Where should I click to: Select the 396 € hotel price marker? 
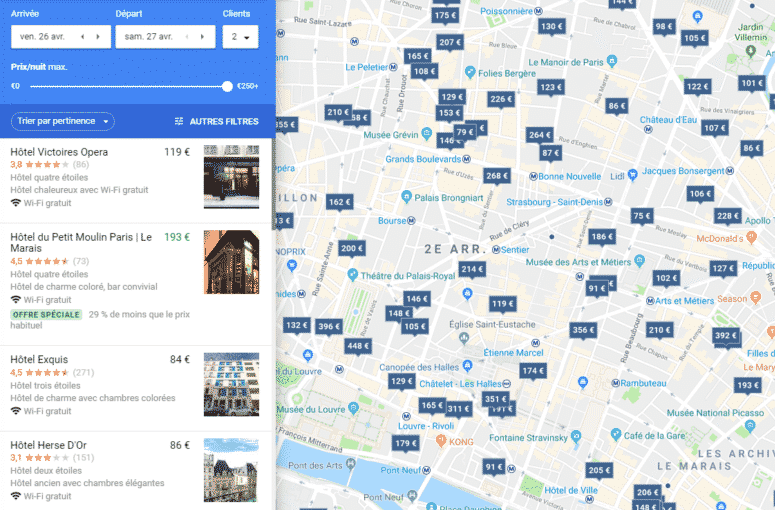[x=329, y=327]
